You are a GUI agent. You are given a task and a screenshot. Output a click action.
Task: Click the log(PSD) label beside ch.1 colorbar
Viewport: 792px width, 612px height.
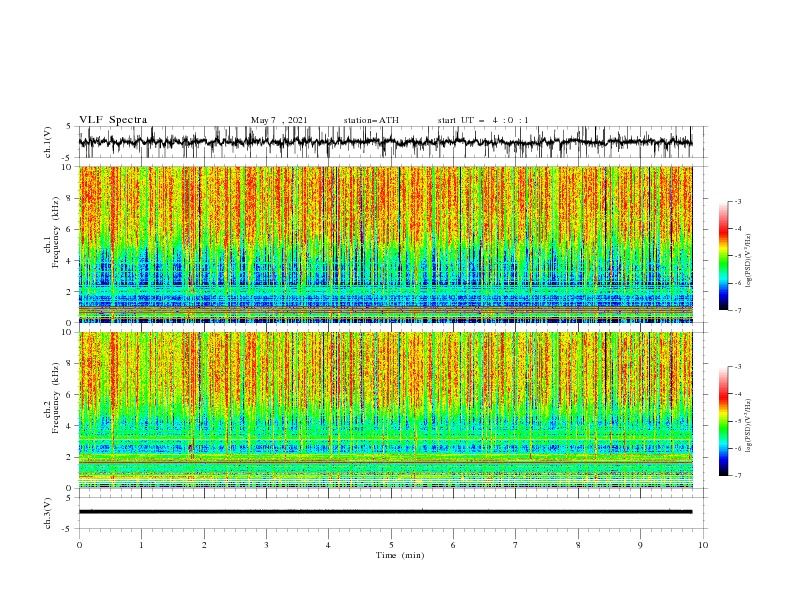(x=748, y=261)
